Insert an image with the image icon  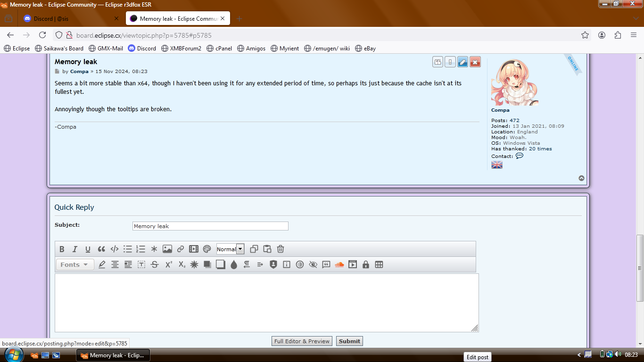coord(167,249)
